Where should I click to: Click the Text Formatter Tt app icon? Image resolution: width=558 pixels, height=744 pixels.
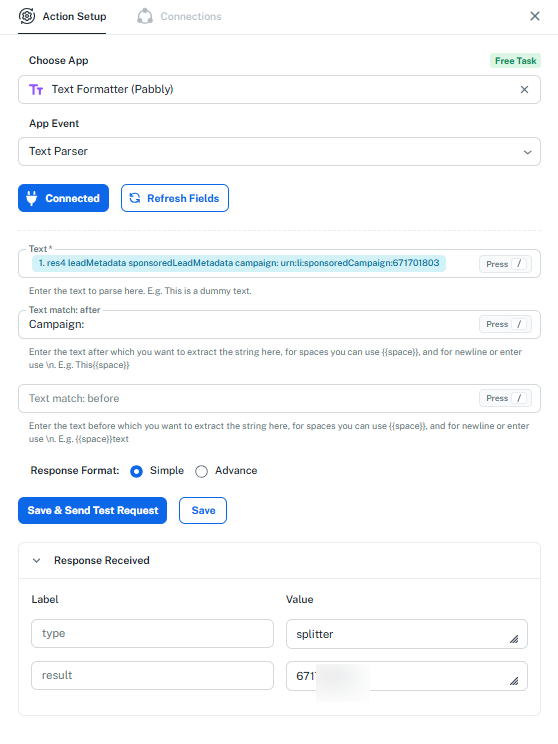[x=36, y=90]
